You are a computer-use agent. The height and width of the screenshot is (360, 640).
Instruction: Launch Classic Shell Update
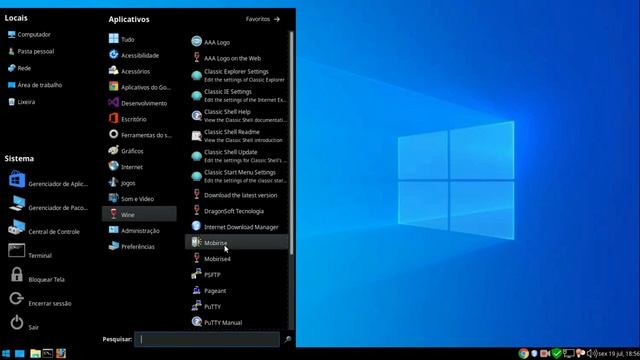pyautogui.click(x=237, y=156)
